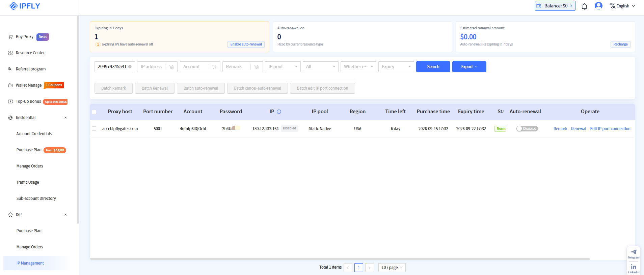Open Account Credentials under Residential
The width and height of the screenshot is (644, 275).
34,134
